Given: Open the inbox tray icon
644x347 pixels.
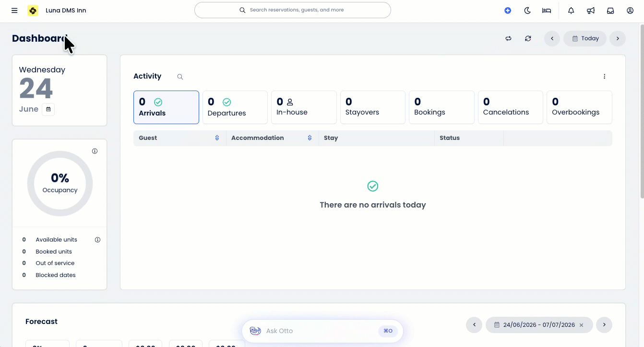Looking at the screenshot, I should [610, 11].
